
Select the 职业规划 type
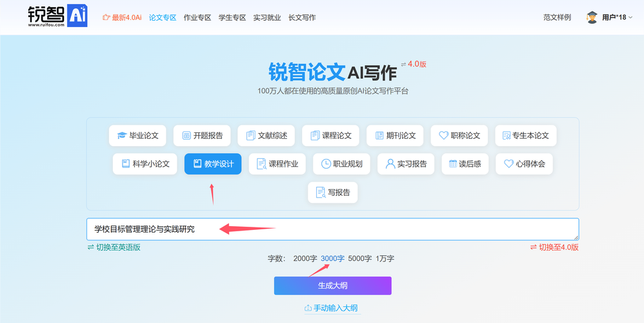click(342, 164)
